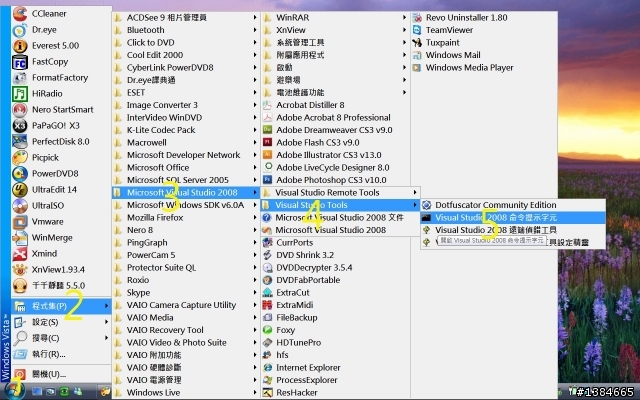This screenshot has height=400, width=640.
Task: Launch WinMerge icon
Action: coord(61,237)
